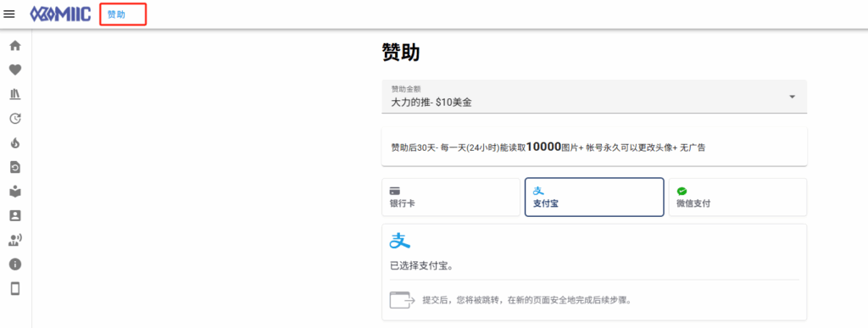The image size is (868, 328).
Task: Open reading history clock icon
Action: pos(15,119)
